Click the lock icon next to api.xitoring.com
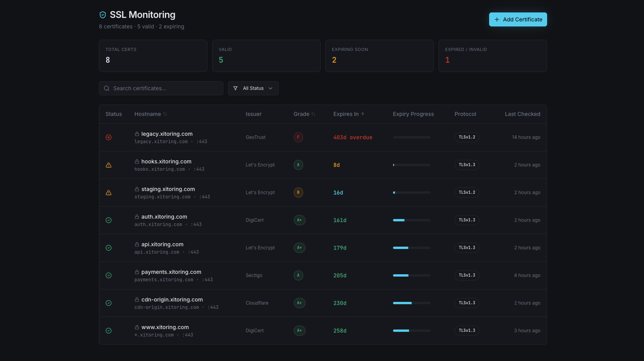 tap(137, 244)
